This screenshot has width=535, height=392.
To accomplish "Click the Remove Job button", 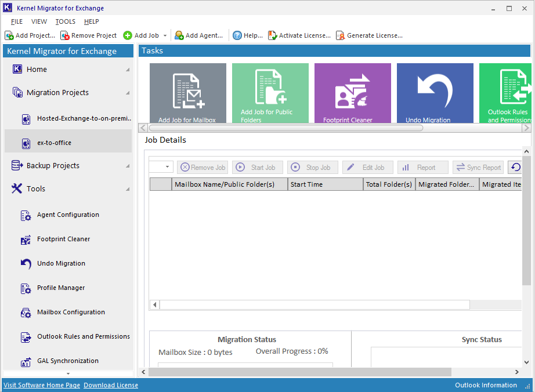I will tap(203, 168).
